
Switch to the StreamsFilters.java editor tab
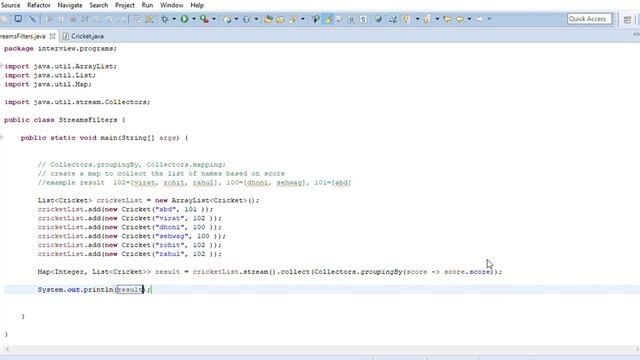[x=23, y=36]
